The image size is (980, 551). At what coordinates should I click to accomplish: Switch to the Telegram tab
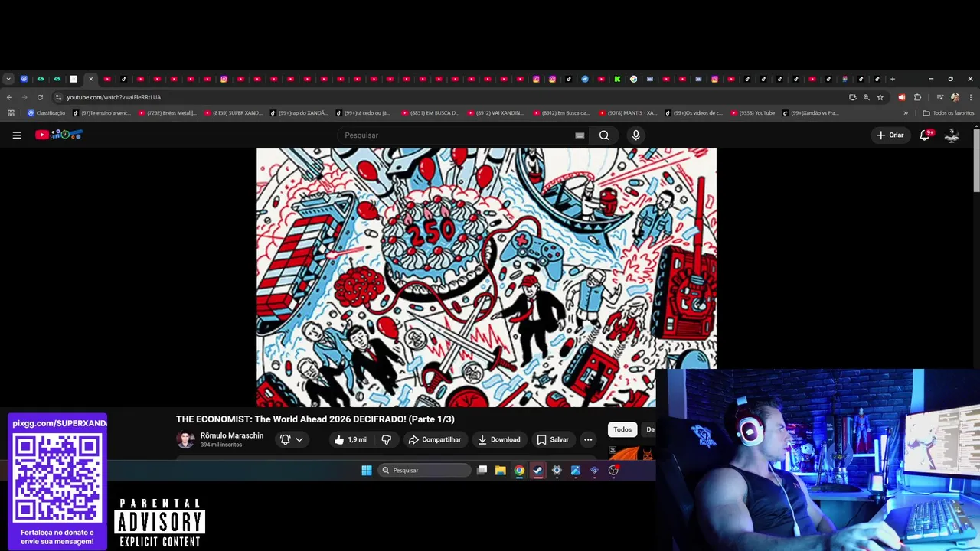click(x=585, y=79)
